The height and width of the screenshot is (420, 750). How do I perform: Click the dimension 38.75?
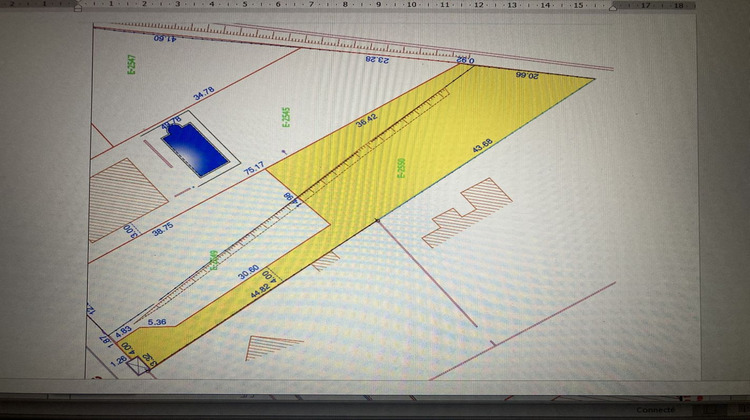click(x=163, y=229)
